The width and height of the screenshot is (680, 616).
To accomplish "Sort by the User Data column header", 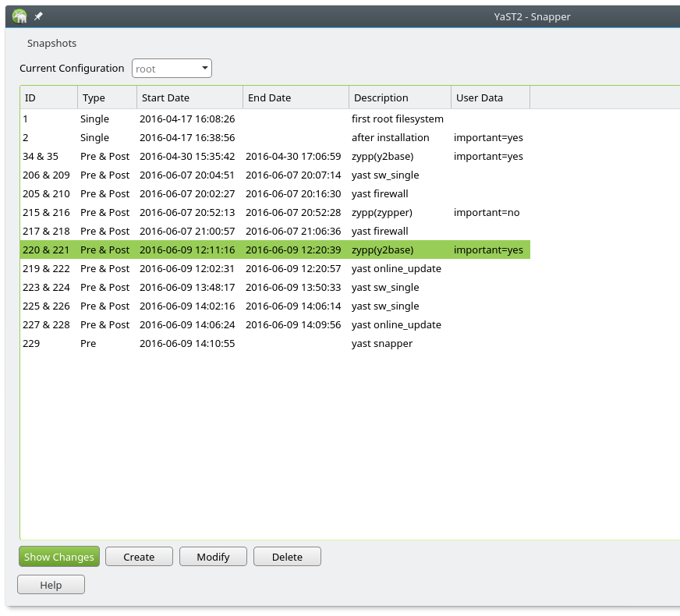I will 491,98.
